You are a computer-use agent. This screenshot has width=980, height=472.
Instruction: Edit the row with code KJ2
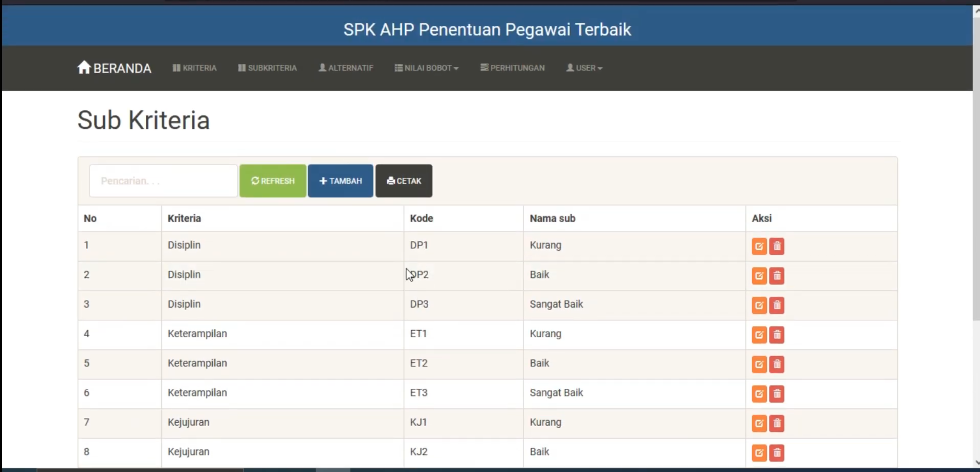click(x=759, y=453)
